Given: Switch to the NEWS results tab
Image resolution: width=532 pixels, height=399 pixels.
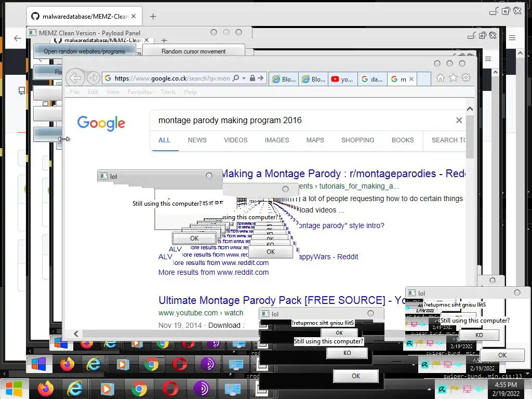Looking at the screenshot, I should [x=197, y=140].
